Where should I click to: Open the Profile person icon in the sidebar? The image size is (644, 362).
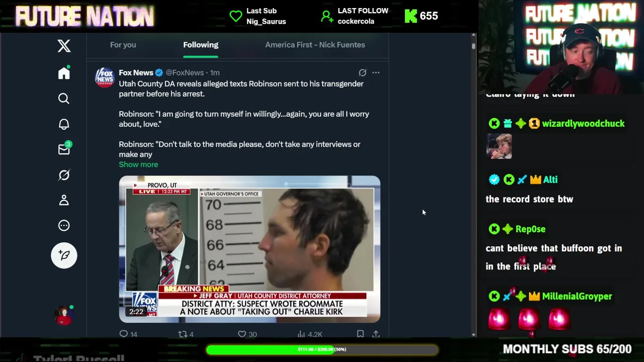click(x=64, y=200)
